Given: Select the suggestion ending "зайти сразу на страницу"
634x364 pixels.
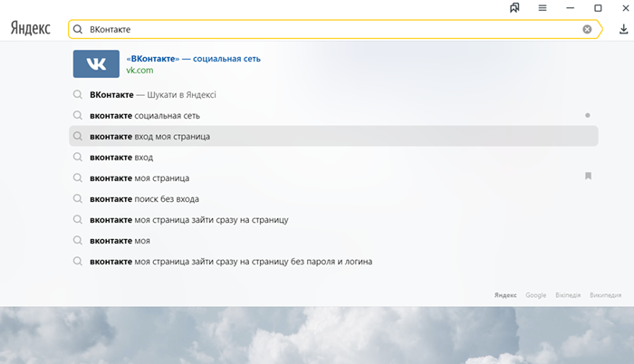Looking at the screenshot, I should [x=333, y=220].
